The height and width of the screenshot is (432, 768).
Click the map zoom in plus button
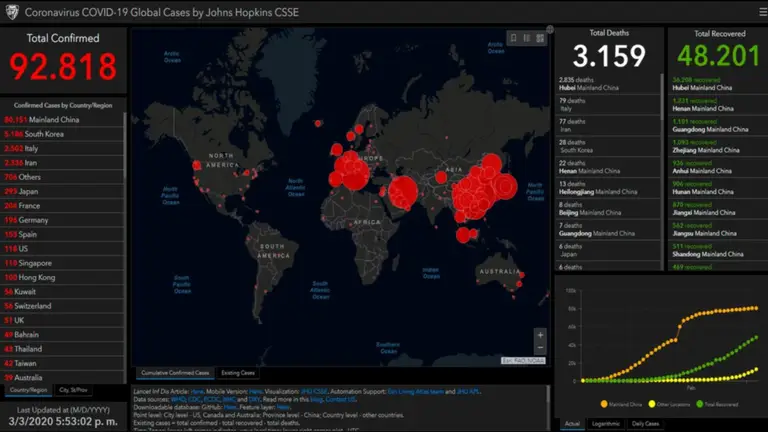[540, 335]
